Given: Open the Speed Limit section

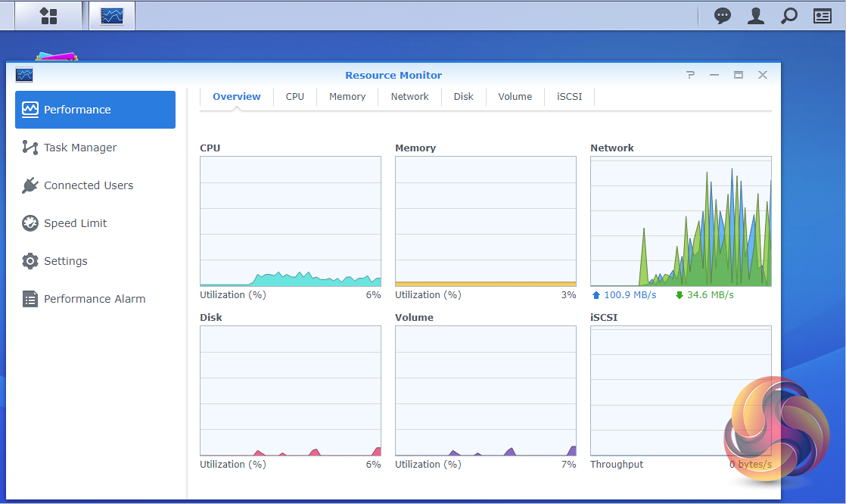Looking at the screenshot, I should 75,223.
